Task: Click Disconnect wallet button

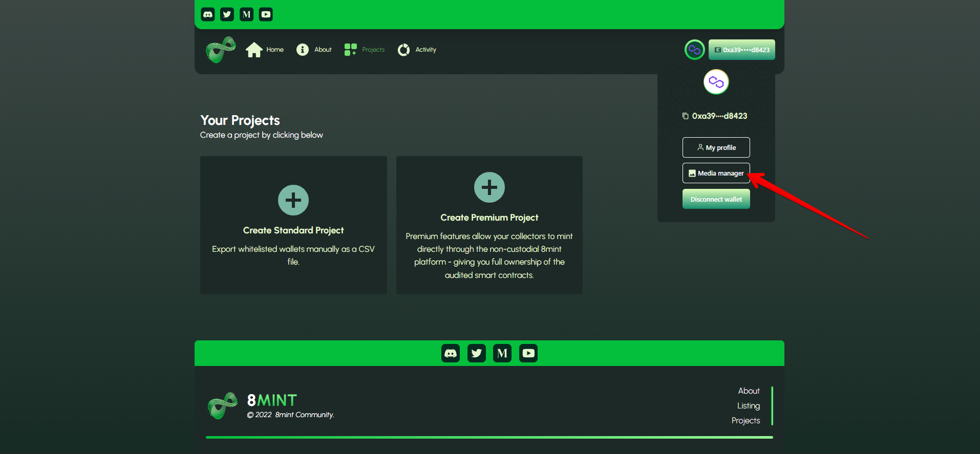Action: click(x=716, y=199)
